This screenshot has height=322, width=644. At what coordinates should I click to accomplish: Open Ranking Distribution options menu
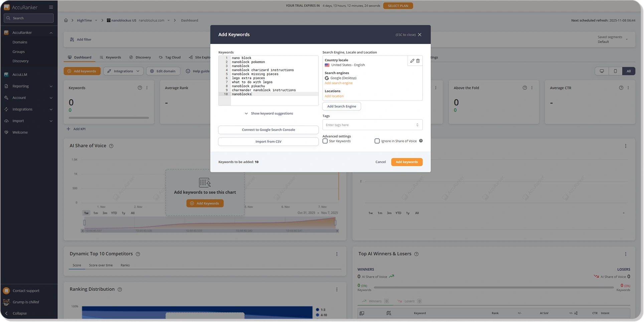click(337, 289)
